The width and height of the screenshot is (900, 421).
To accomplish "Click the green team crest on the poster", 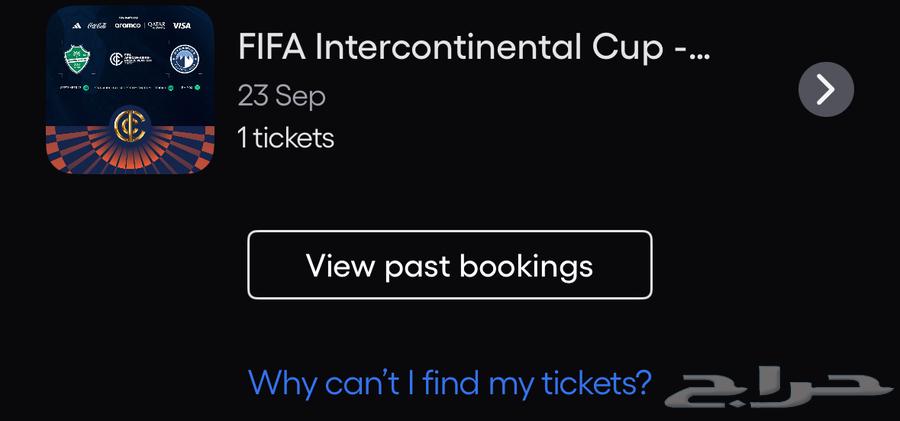I will [77, 58].
